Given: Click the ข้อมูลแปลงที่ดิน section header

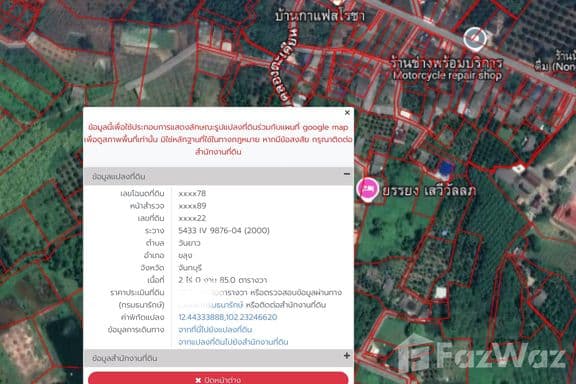Looking at the screenshot, I should [x=218, y=176].
